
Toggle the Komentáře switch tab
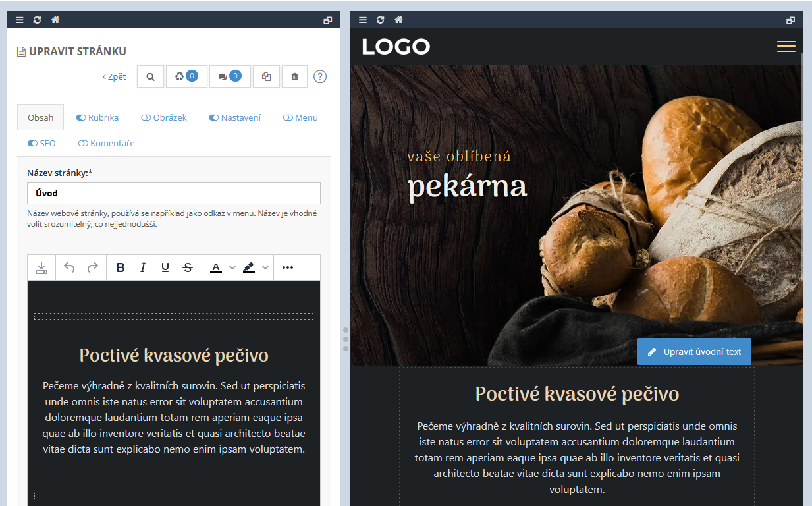pos(106,143)
